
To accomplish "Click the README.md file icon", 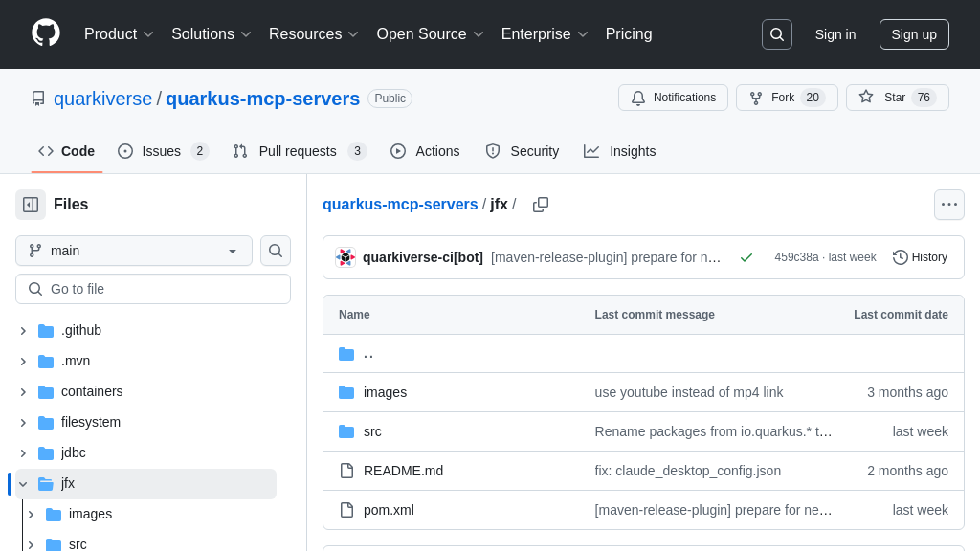I will [346, 471].
